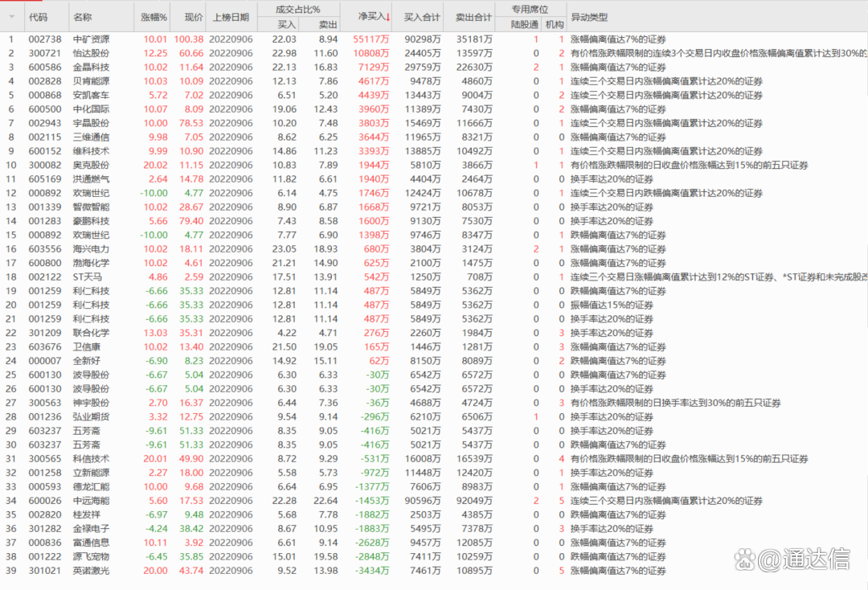868x590 pixels.
Task: Click the 英诺激光 row in last line
Action: pos(91,571)
